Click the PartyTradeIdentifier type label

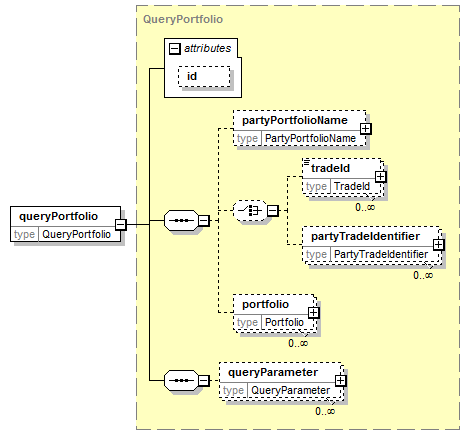click(x=381, y=254)
